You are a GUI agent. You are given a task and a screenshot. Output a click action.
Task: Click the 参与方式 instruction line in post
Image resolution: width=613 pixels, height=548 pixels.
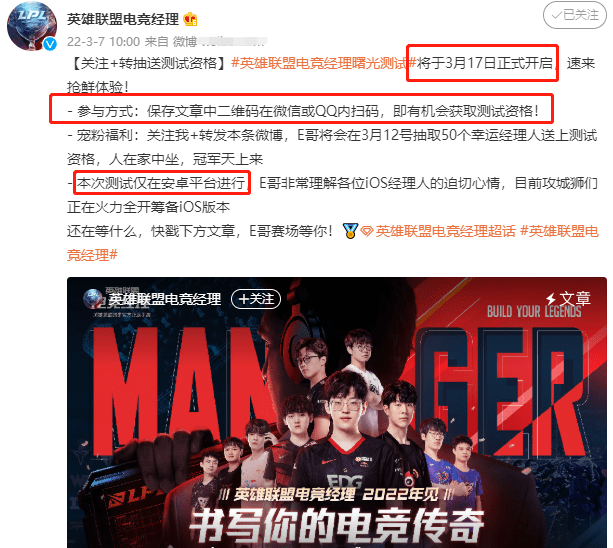[x=303, y=111]
